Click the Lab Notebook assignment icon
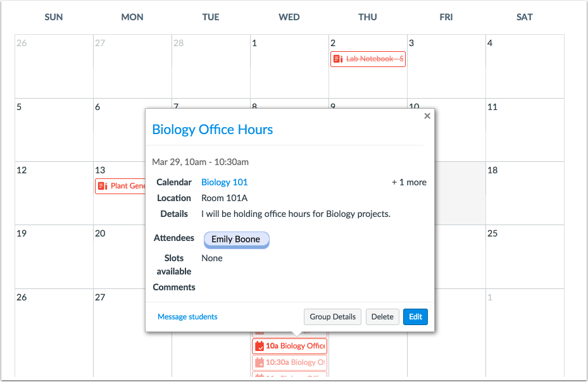The height and width of the screenshot is (382, 588). click(x=338, y=59)
